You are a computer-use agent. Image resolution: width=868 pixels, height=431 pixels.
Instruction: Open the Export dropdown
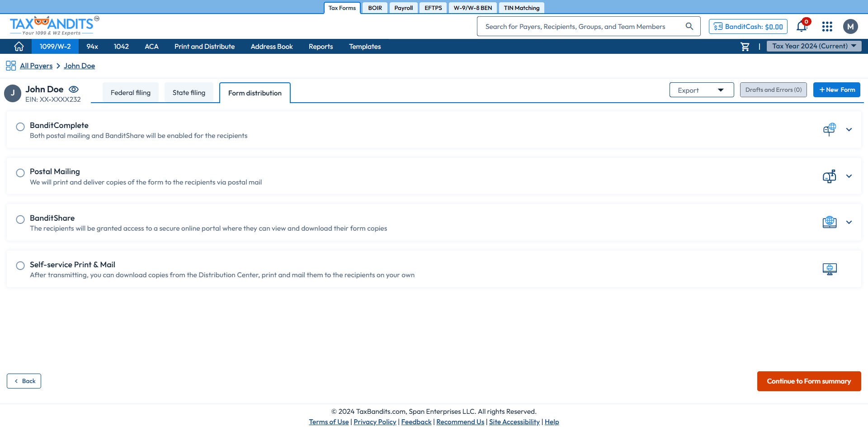[702, 90]
